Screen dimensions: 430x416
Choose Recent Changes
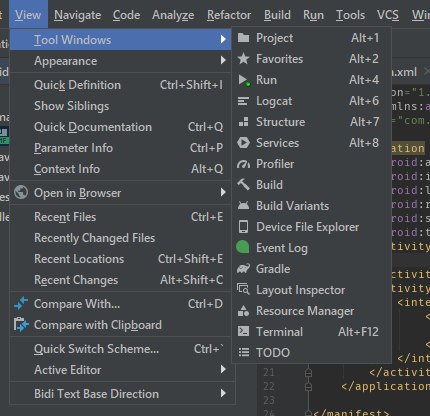tap(121, 280)
